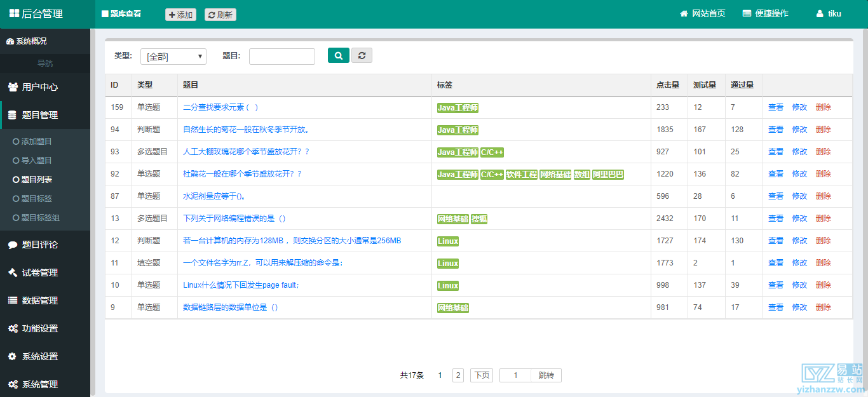868x397 pixels.
Task: Expand the 功能设置 sidebar section
Action: 40,328
